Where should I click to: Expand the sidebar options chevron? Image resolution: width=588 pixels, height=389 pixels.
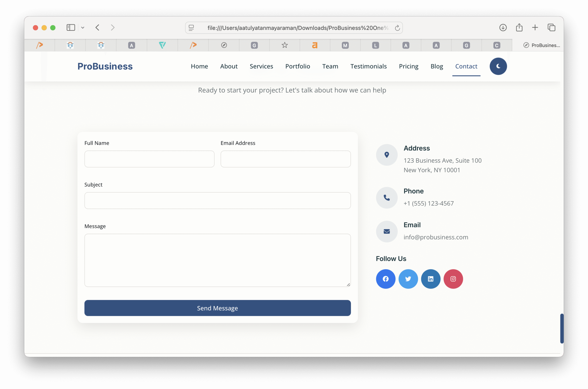(x=83, y=28)
